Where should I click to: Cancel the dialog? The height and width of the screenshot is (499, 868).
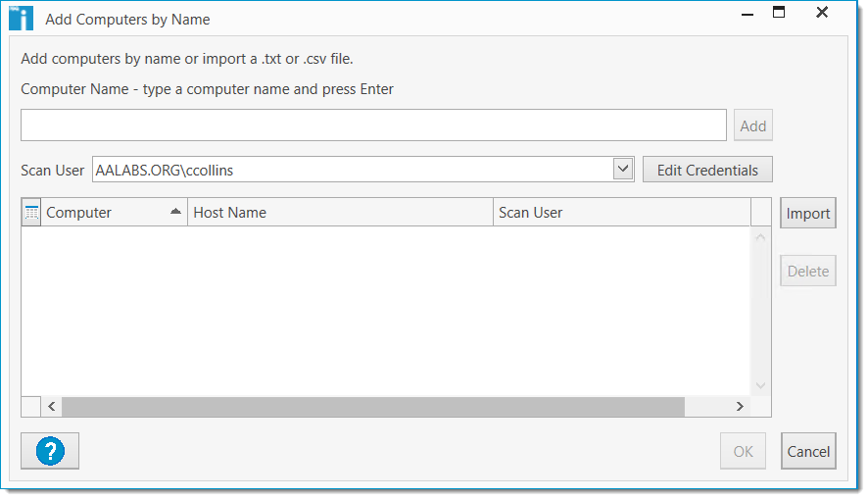point(808,452)
